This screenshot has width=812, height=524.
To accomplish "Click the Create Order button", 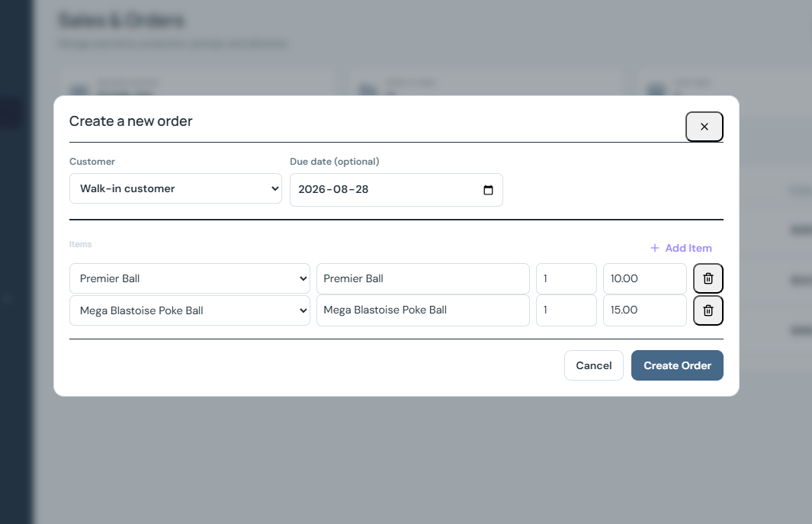I will pyautogui.click(x=677, y=365).
